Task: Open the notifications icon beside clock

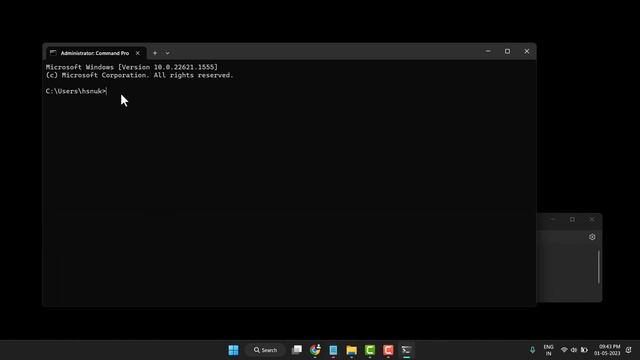Action: click(x=629, y=350)
